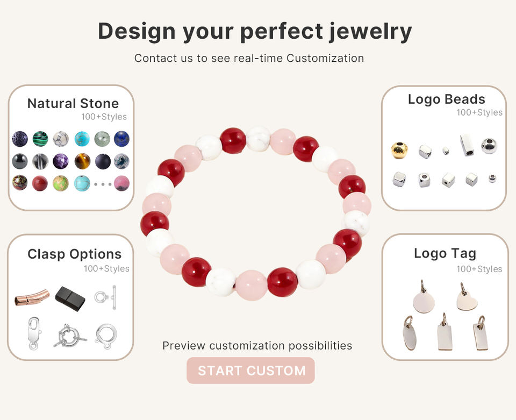Open the Logo Tag heading
The width and height of the screenshot is (516, 420).
click(445, 253)
